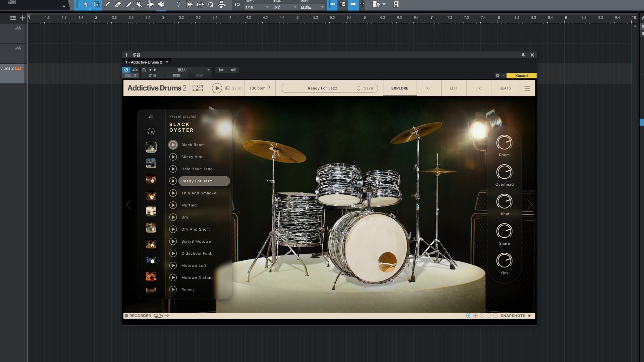Click the Room level knob

point(504,143)
